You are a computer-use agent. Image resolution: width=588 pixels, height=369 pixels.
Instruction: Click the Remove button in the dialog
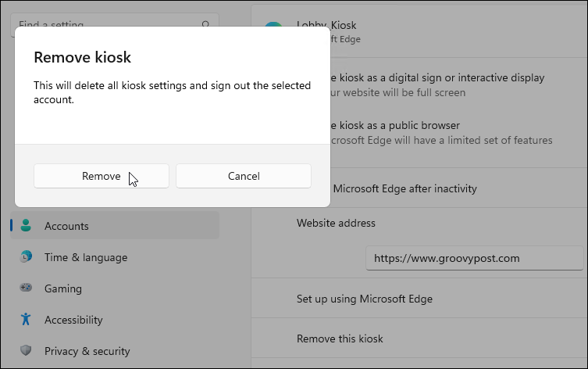101,176
